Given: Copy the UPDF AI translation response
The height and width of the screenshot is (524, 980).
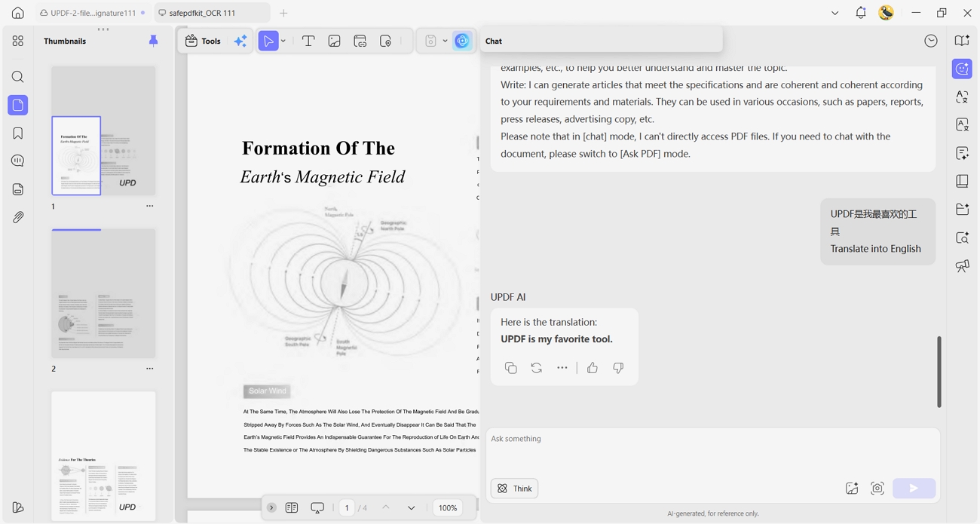Looking at the screenshot, I should pos(510,368).
